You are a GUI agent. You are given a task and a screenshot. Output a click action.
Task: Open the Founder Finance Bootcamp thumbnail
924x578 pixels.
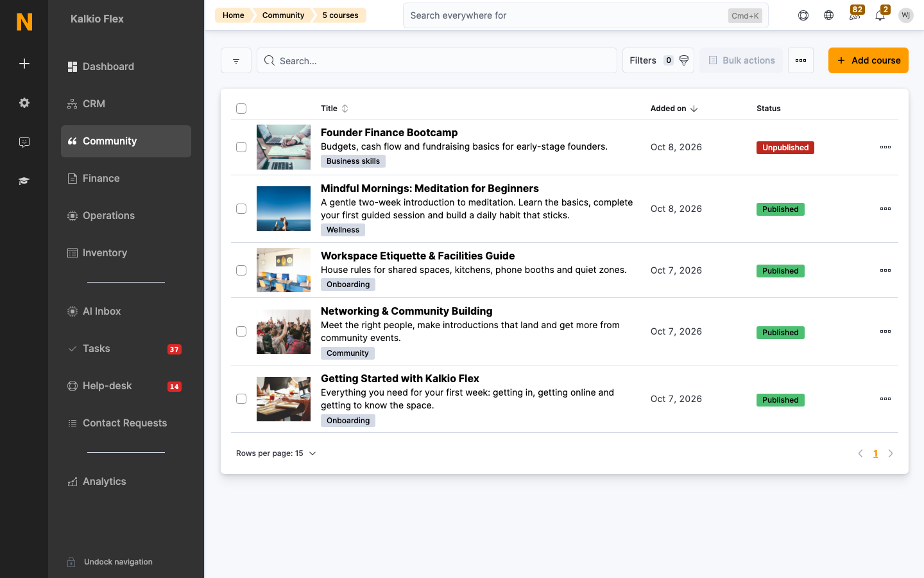point(284,147)
